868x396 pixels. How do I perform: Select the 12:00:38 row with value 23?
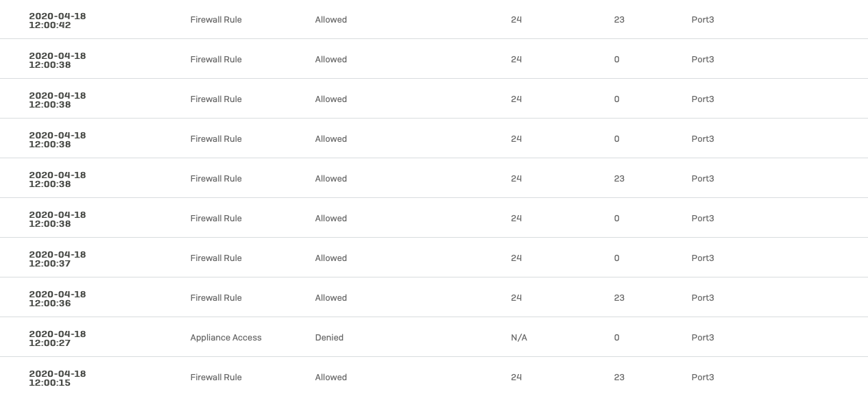coord(434,178)
